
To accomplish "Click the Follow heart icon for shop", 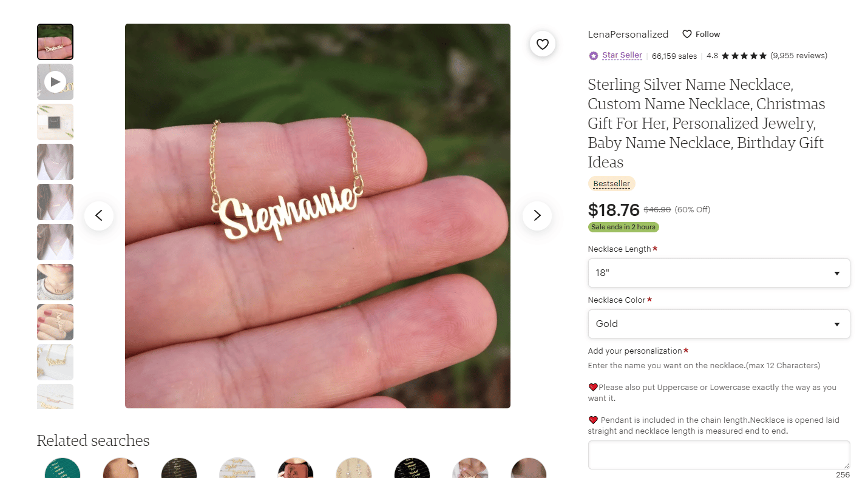I will [687, 34].
